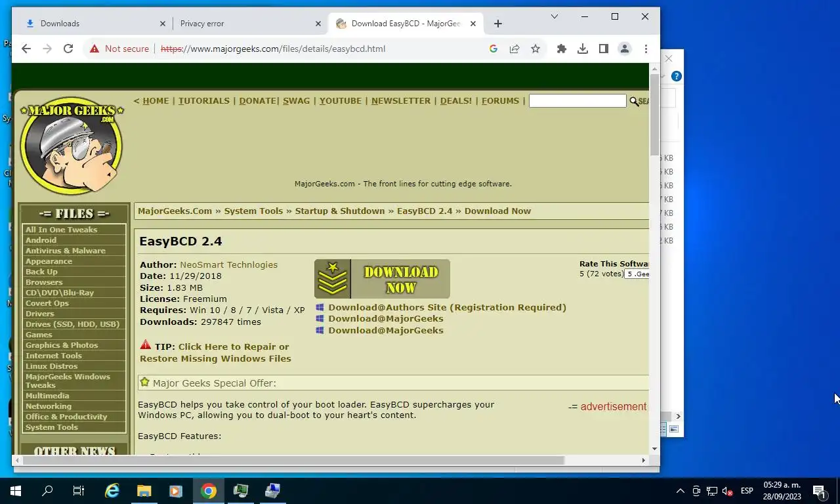Open Chrome downloads tray icon

tap(583, 49)
